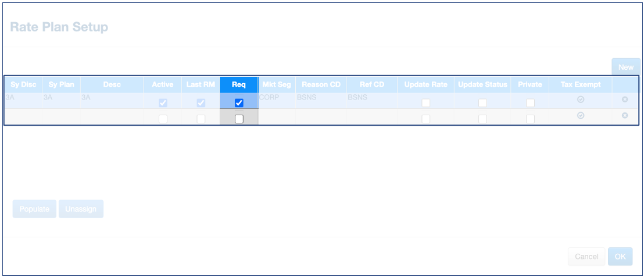
Task: Uncheck the Req checkbox for the 3A row
Action: (238, 103)
